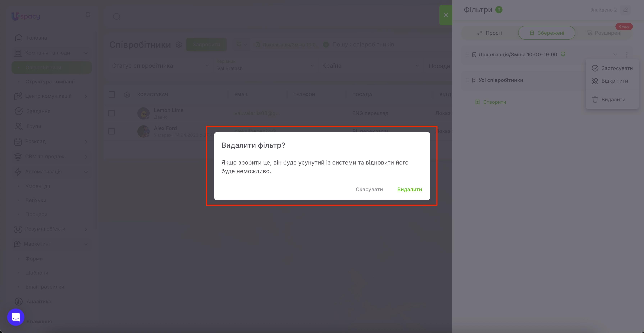Confirm deletion with the green Видалити button
Viewport: 644px width, 333px height.
(x=410, y=189)
